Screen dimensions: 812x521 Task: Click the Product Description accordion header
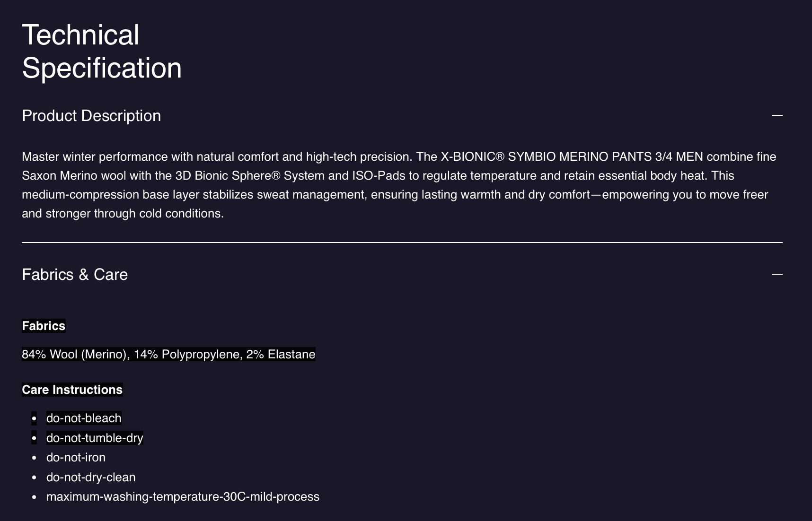click(x=91, y=116)
